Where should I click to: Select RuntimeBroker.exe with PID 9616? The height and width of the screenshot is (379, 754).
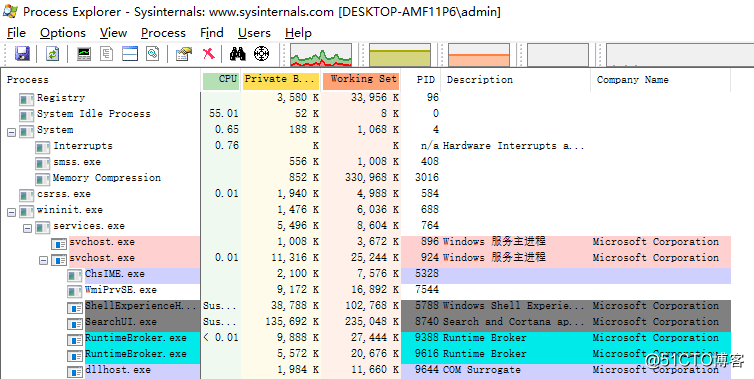pos(136,354)
